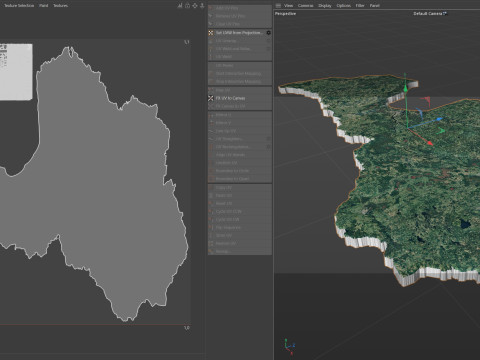Grab the green Y axis arrow handle

405,88
